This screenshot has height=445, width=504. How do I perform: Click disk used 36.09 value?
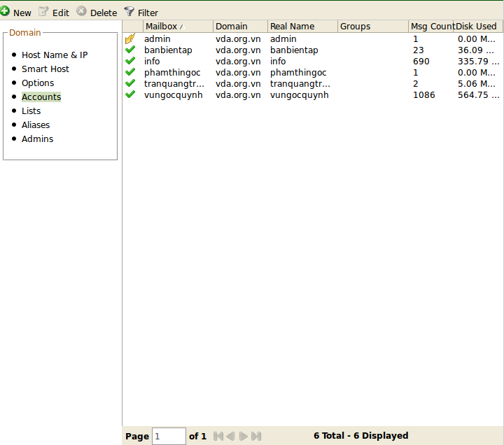(x=476, y=50)
